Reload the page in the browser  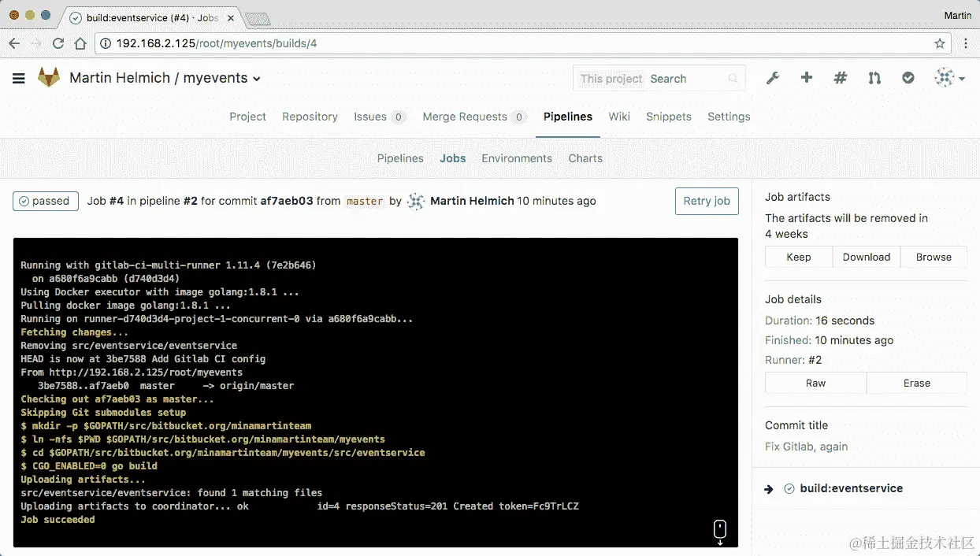point(58,43)
